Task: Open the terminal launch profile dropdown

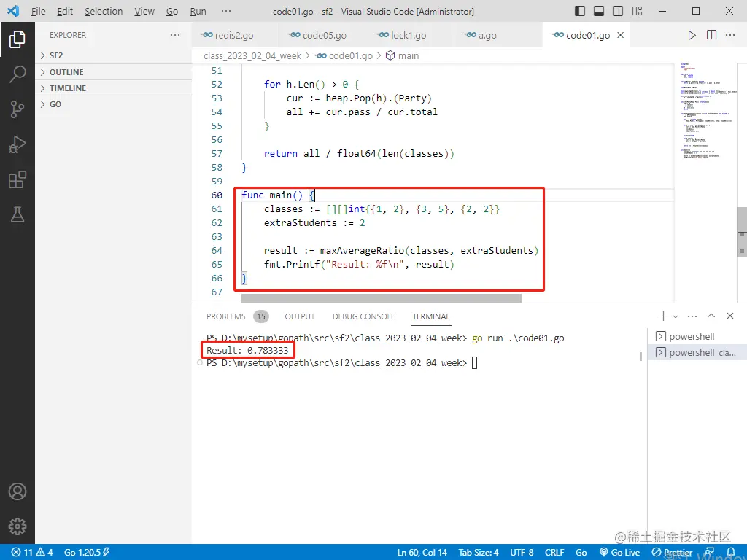Action: [x=676, y=316]
